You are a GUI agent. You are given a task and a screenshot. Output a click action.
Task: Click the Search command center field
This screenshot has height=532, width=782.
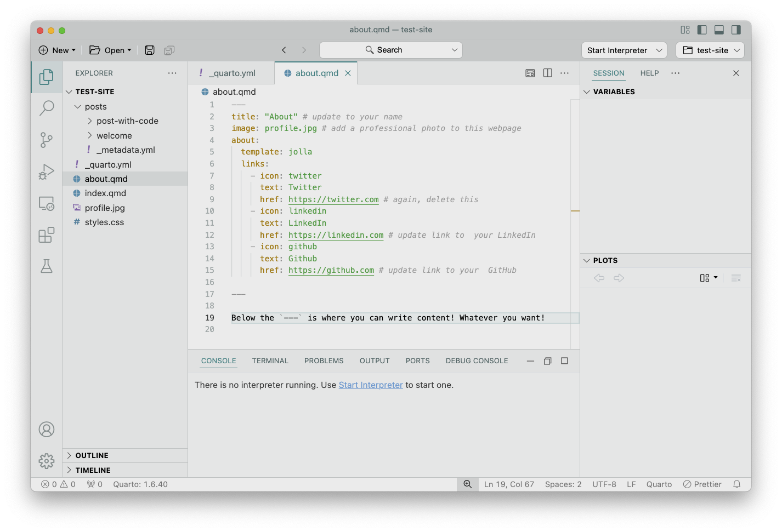pos(391,50)
